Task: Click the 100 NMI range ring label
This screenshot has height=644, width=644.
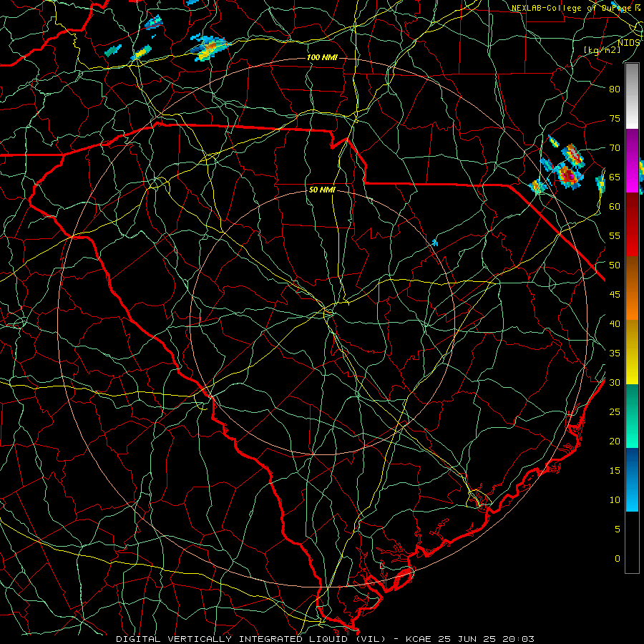Action: pyautogui.click(x=322, y=57)
